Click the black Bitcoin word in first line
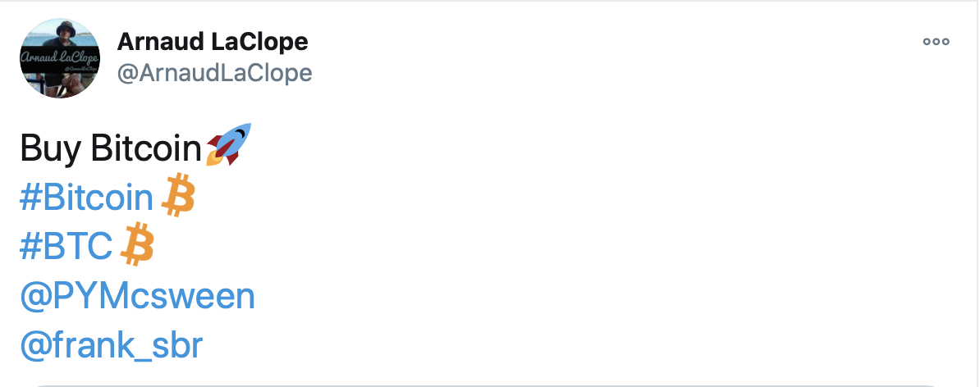This screenshot has width=980, height=387. point(146,148)
